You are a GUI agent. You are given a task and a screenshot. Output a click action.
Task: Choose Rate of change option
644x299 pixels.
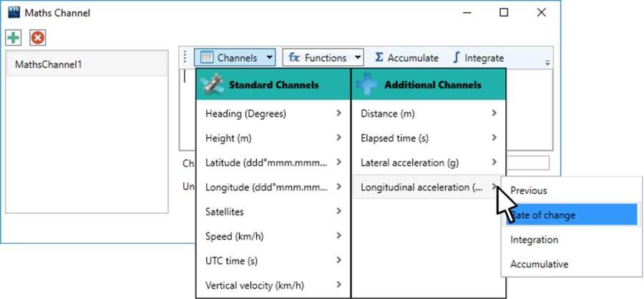coord(571,215)
